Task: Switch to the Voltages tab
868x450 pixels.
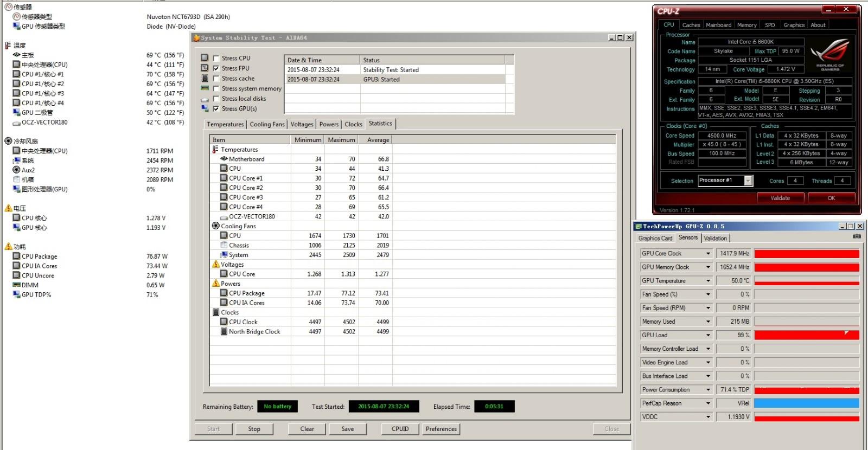Action: [302, 124]
